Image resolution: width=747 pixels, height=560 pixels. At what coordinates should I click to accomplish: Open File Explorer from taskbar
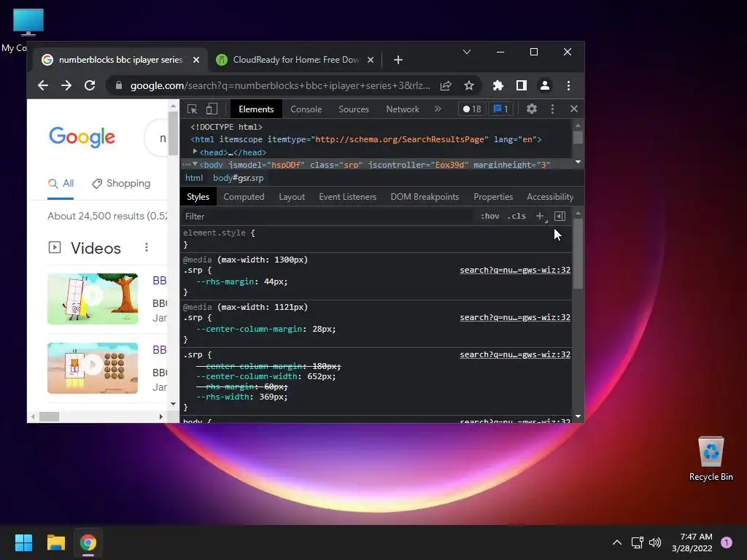point(55,542)
